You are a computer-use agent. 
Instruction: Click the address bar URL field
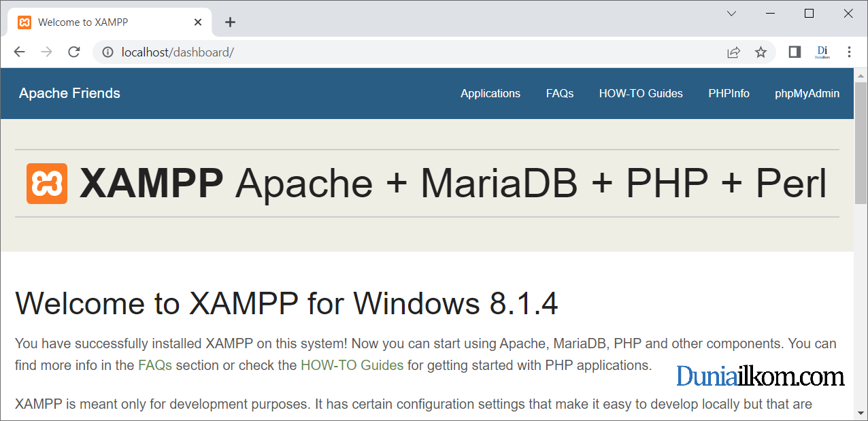[408, 52]
